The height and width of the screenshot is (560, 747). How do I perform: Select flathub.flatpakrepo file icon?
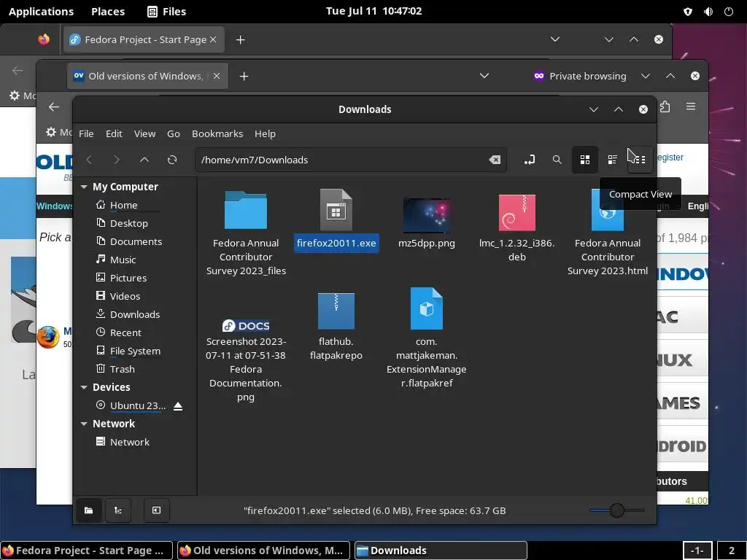336,311
